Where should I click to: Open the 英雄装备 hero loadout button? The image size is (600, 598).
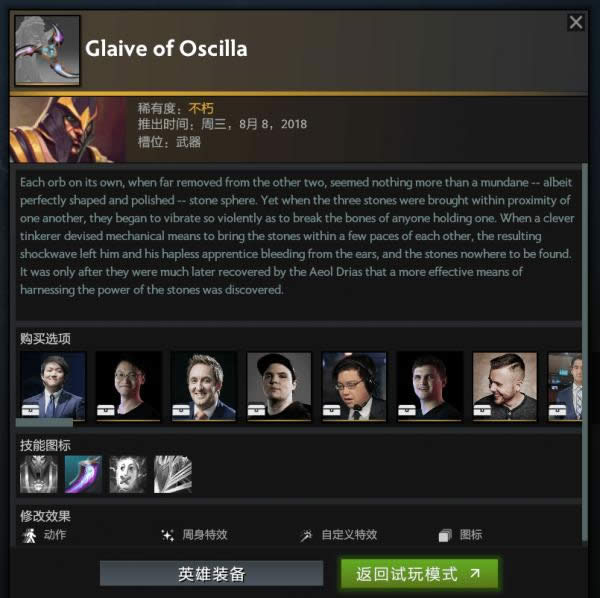[211, 573]
